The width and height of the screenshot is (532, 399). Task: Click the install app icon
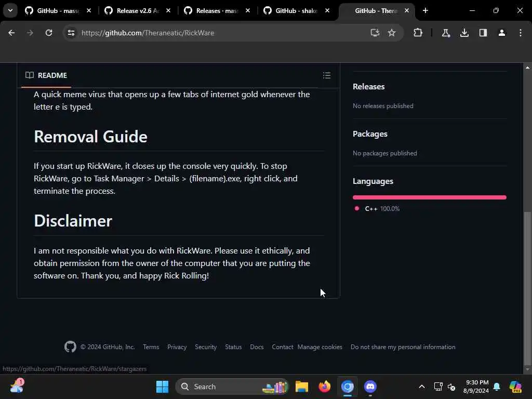point(375,33)
